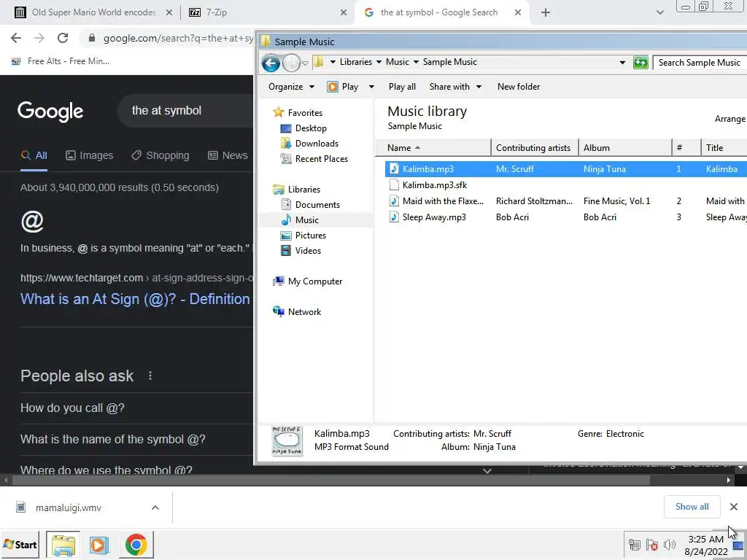Click New folder button
The width and height of the screenshot is (747, 560).
519,87
